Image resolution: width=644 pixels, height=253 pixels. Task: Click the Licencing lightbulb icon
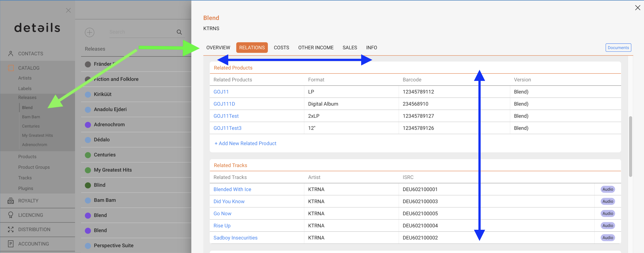[11, 215]
